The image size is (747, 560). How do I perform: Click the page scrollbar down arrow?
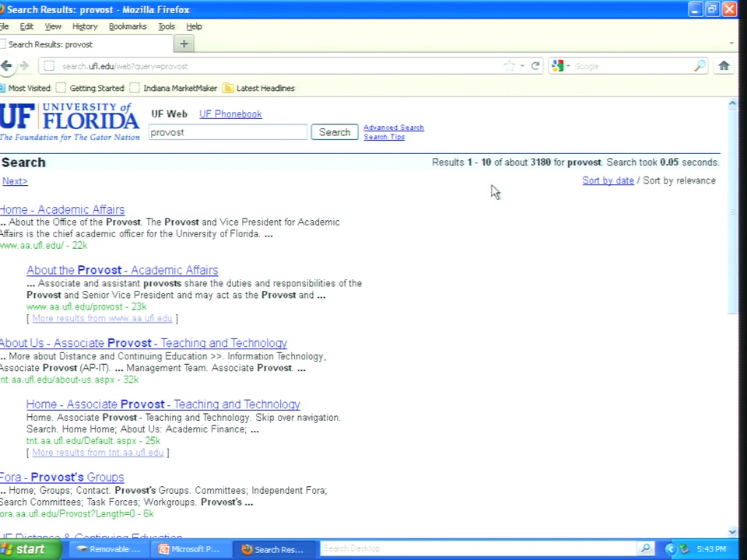[732, 532]
